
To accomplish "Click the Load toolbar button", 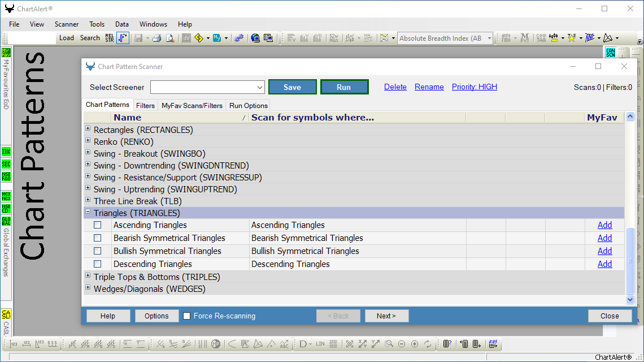I will 68,38.
